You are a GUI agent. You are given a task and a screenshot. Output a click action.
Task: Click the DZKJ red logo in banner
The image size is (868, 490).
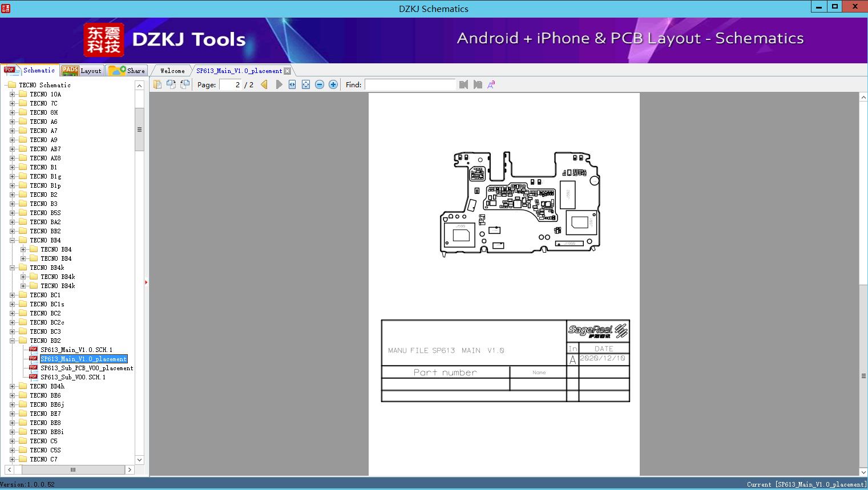pos(104,40)
